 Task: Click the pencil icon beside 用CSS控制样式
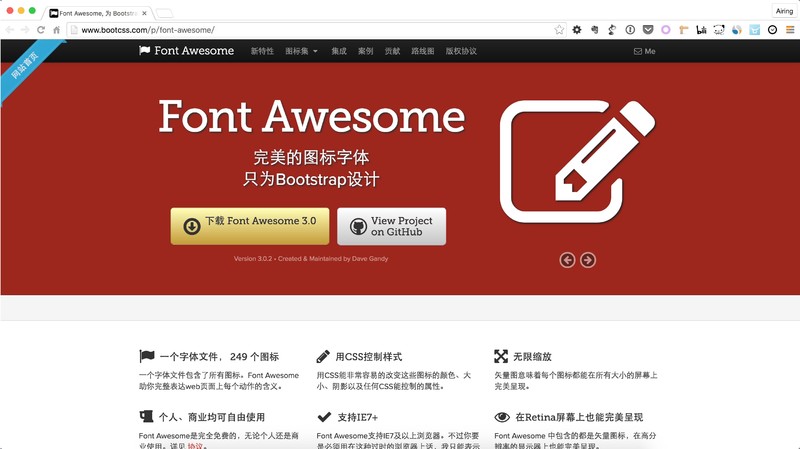point(323,356)
